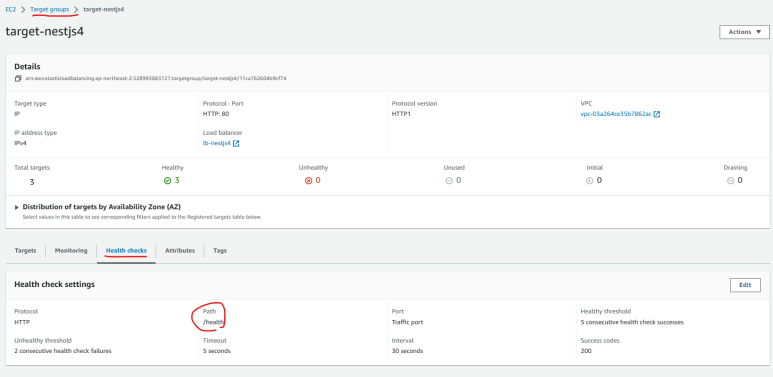Go to Target groups breadcrumb link
Image resolution: width=773 pixels, height=377 pixels.
[x=50, y=9]
